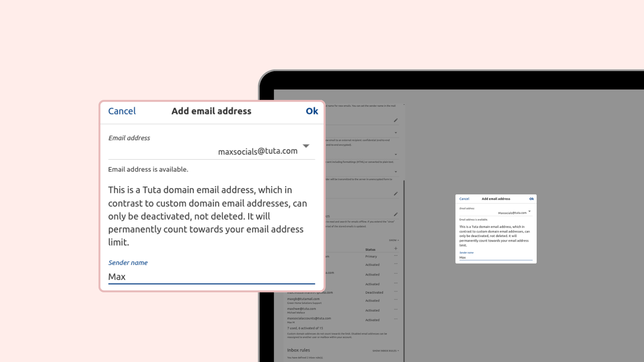Click the Deactivated status text
Screen dimensions: 644x362
pos(374,292)
